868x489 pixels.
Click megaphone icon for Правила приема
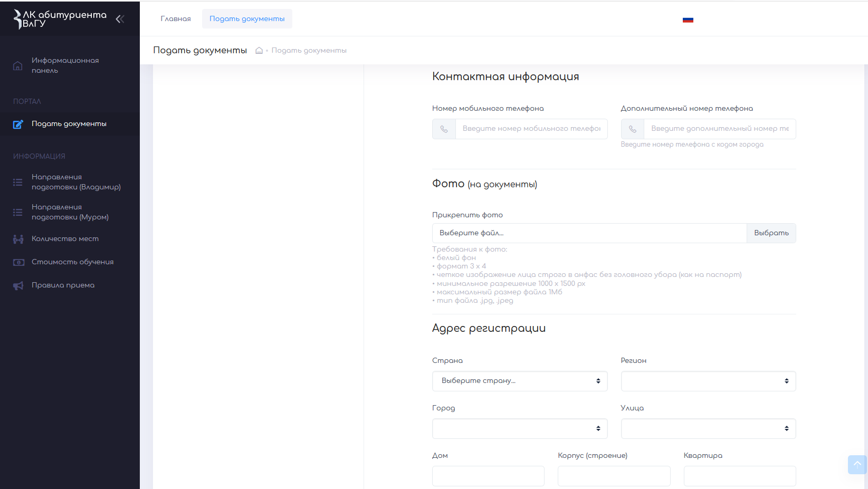pyautogui.click(x=18, y=285)
